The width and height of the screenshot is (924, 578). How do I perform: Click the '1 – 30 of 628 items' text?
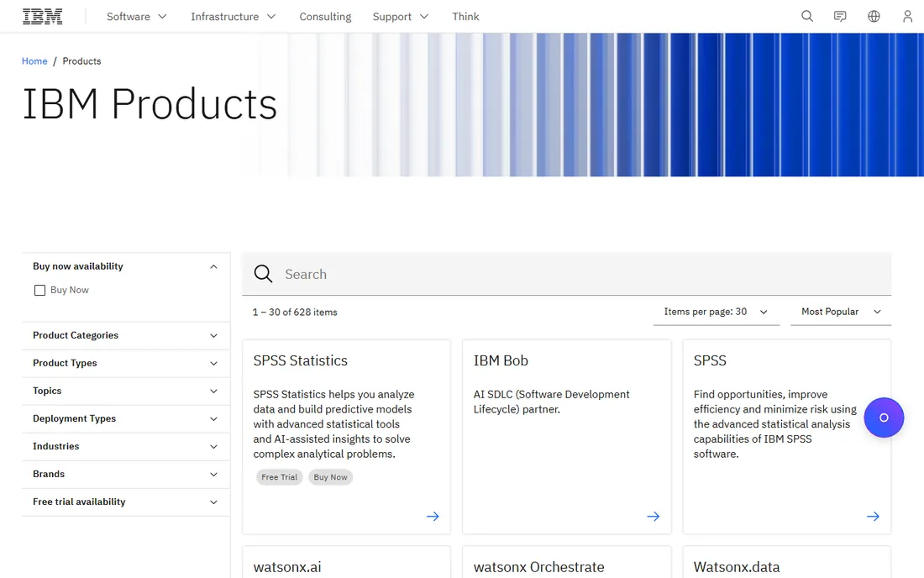click(295, 313)
